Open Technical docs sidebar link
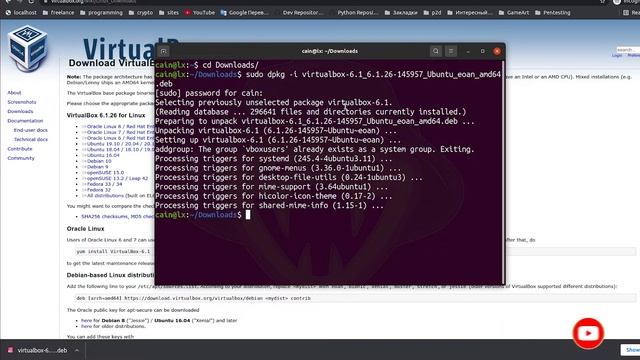 tap(31, 140)
